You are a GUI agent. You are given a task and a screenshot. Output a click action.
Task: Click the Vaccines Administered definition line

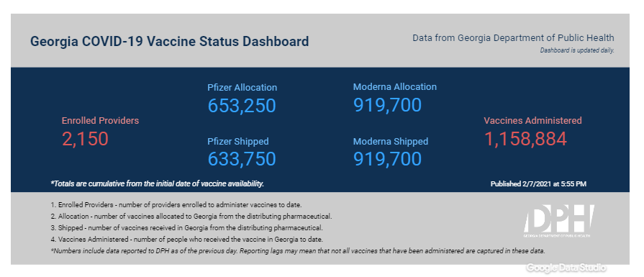coord(187,240)
